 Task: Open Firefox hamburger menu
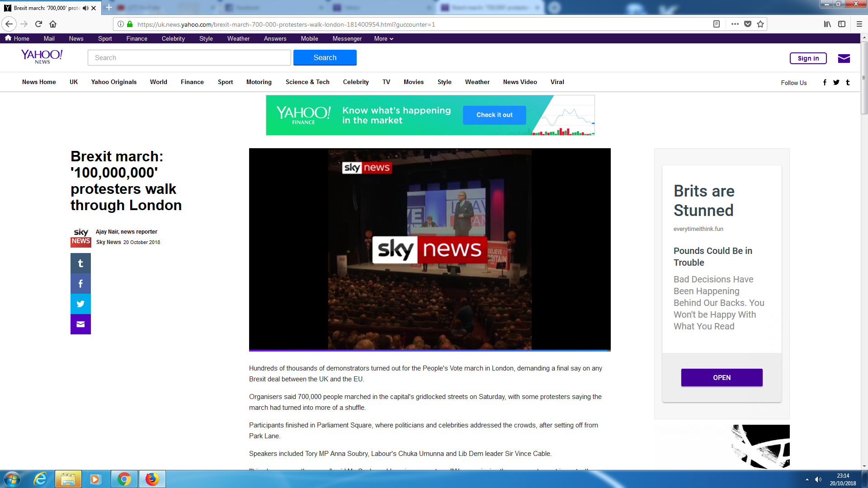tap(859, 24)
